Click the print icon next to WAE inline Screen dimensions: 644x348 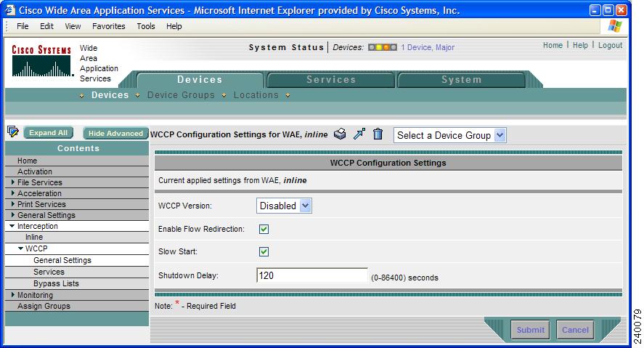pos(340,134)
